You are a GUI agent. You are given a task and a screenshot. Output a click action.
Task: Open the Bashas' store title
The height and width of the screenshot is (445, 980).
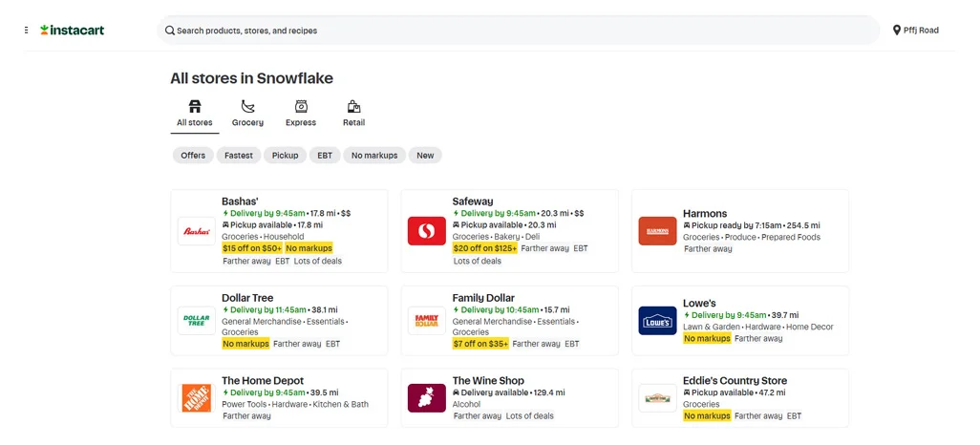pos(240,201)
